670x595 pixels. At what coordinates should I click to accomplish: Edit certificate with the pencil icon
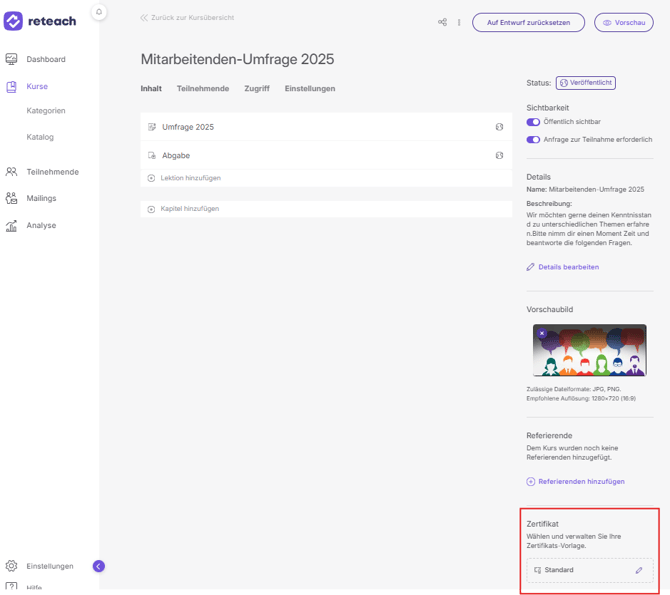tap(639, 570)
